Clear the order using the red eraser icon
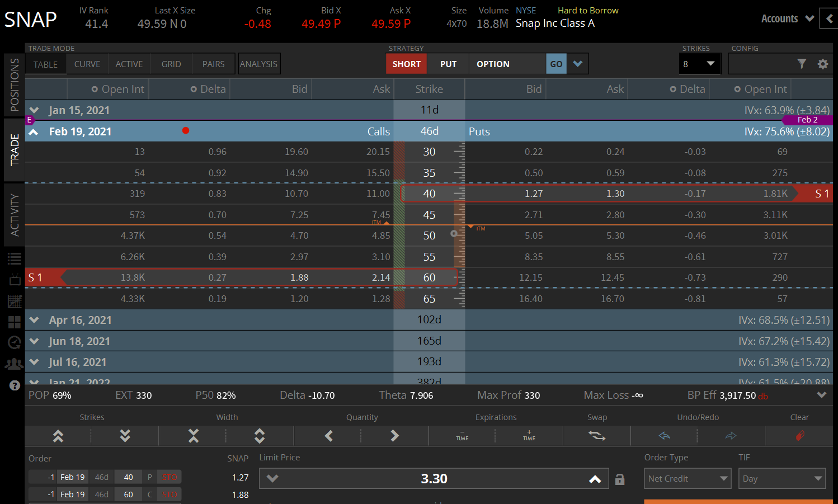The height and width of the screenshot is (504, 838). (x=800, y=436)
